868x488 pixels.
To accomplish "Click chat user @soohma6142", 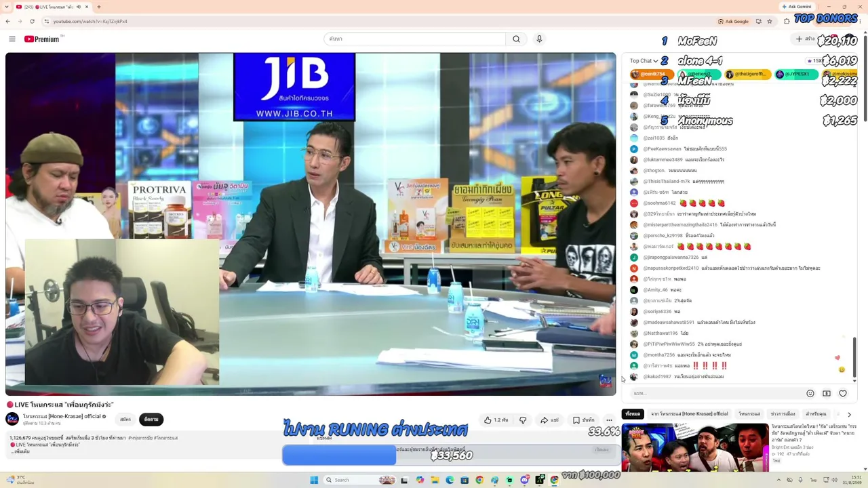I will click(x=659, y=203).
